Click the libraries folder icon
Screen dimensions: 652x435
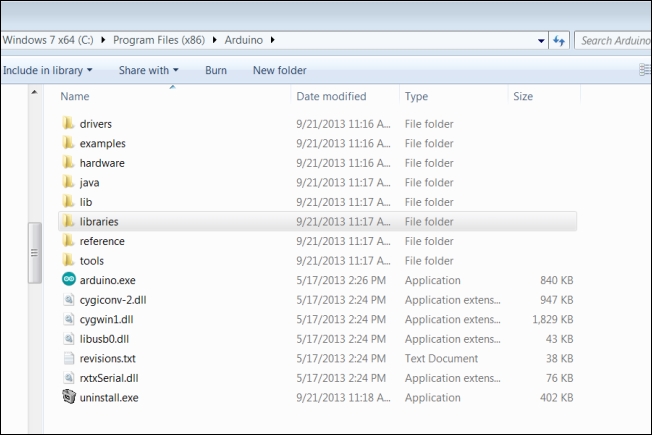click(68, 221)
